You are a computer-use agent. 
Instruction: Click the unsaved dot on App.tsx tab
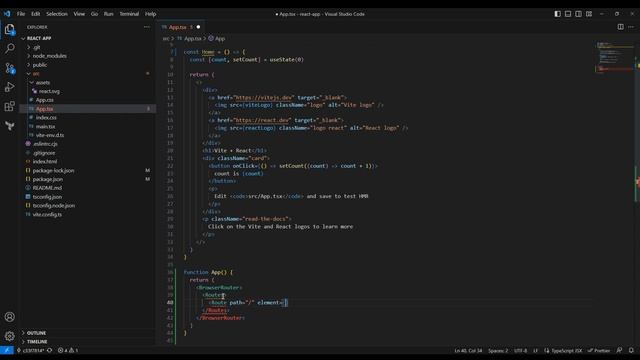198,27
